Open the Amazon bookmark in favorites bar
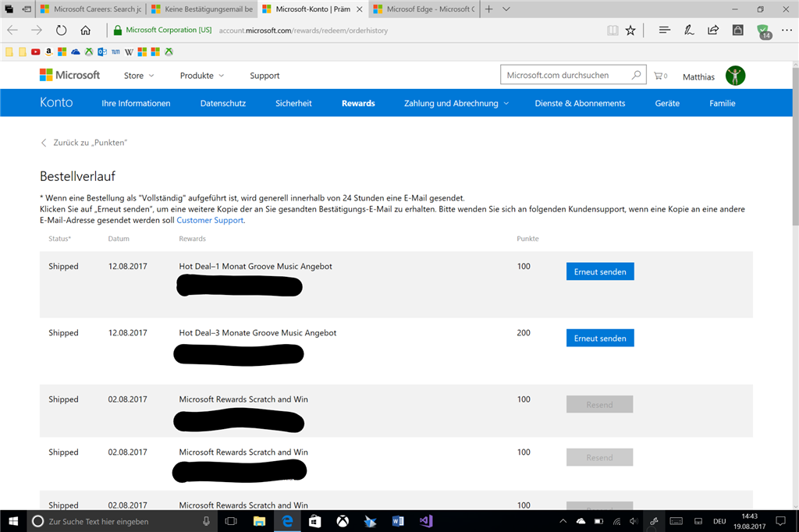Image resolution: width=799 pixels, height=532 pixels. pos(49,51)
